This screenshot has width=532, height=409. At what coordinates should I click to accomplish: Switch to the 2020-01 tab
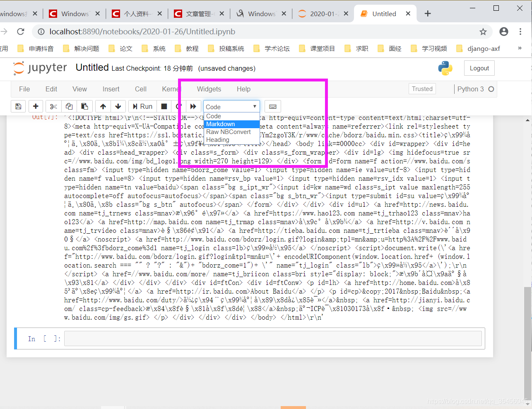point(323,14)
